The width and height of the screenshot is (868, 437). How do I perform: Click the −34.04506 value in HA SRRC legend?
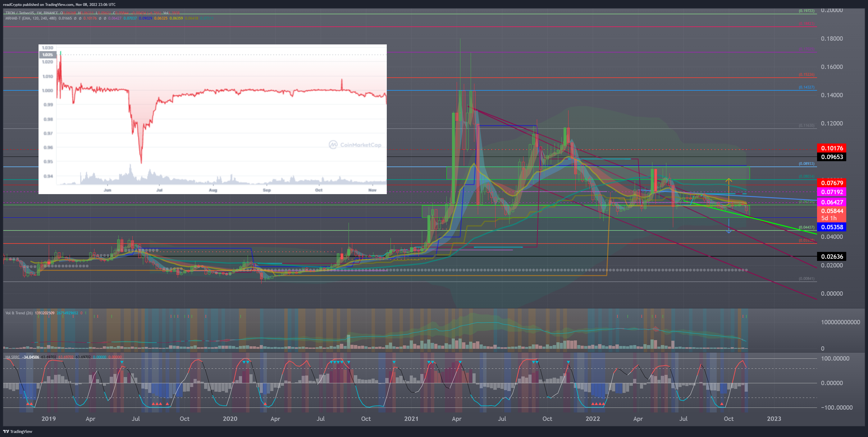point(30,357)
